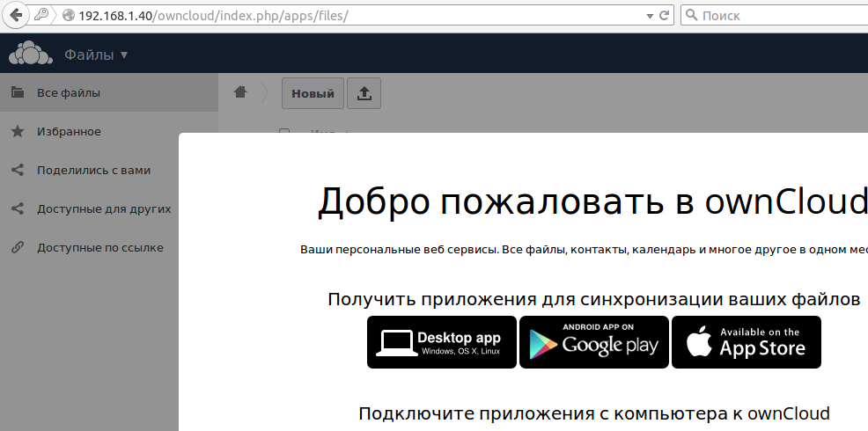Open the Google play Android app badge
868x431 pixels.
594,342
